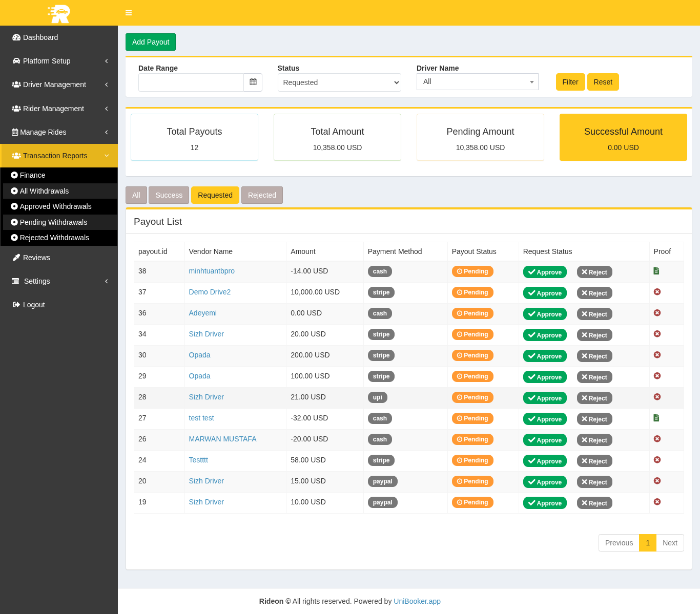
Task: Click the Add Payout button
Action: point(151,42)
